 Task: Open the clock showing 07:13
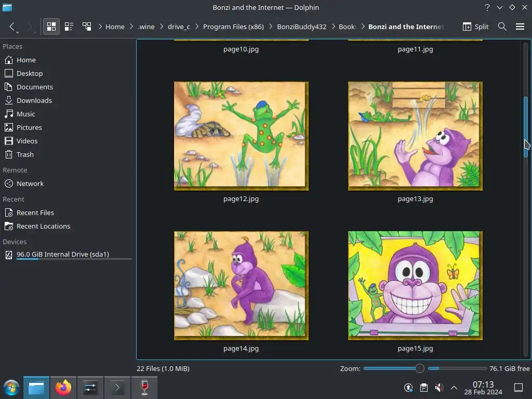click(x=483, y=388)
